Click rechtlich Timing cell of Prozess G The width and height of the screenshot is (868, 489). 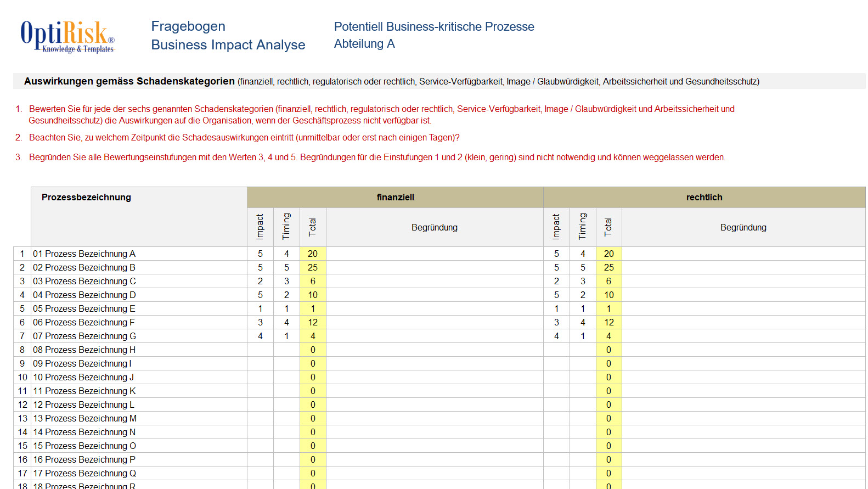coord(583,336)
